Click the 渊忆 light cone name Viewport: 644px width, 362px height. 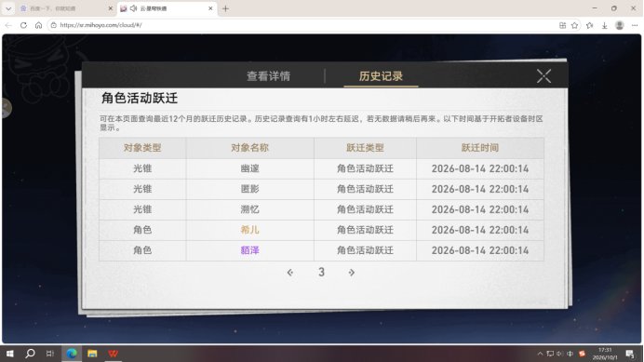pyautogui.click(x=249, y=209)
